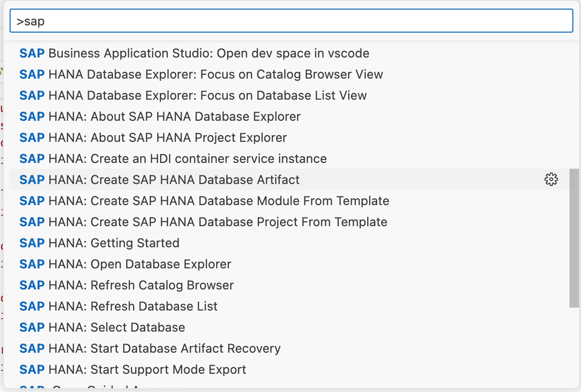
Task: Run Start Support Mode Export command
Action: [133, 369]
